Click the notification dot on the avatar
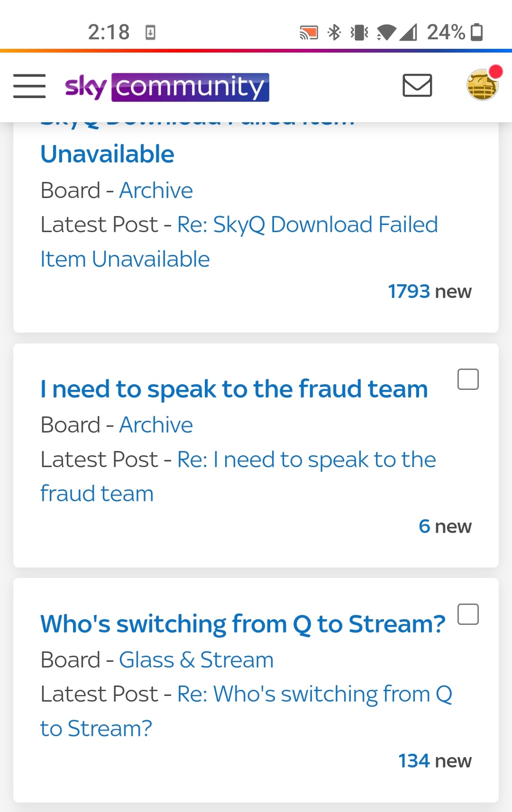Image resolution: width=512 pixels, height=812 pixels. click(x=496, y=71)
